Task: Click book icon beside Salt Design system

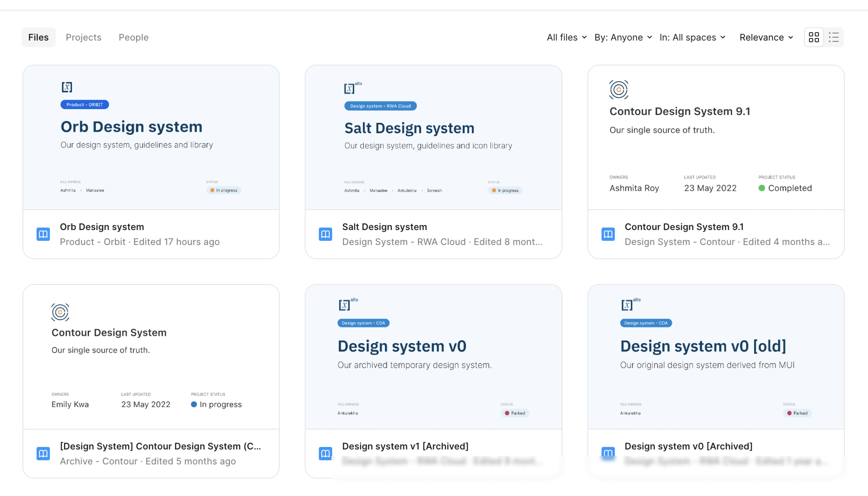Action: [x=325, y=234]
